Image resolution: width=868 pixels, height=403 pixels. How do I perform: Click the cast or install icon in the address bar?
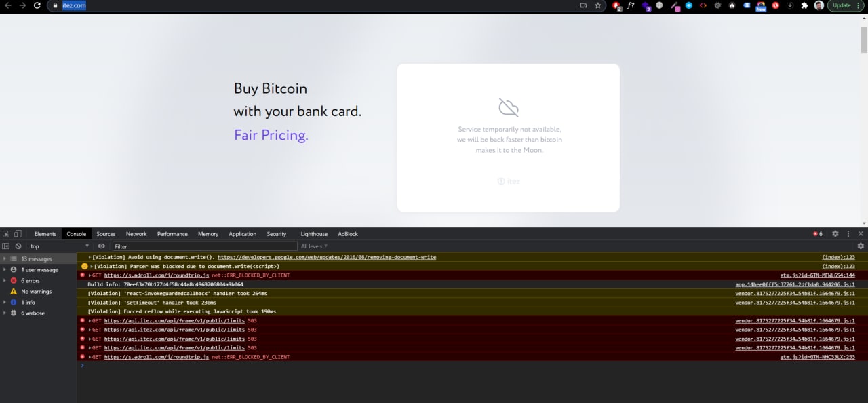(583, 5)
